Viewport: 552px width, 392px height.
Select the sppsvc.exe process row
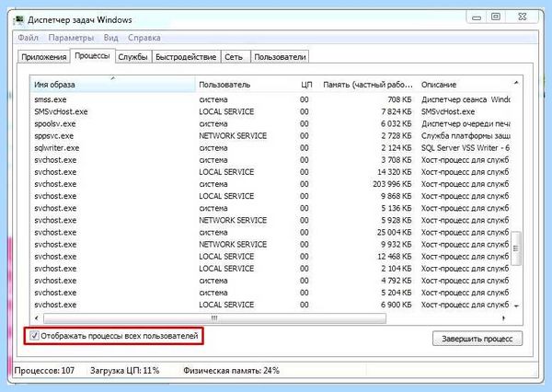point(271,136)
